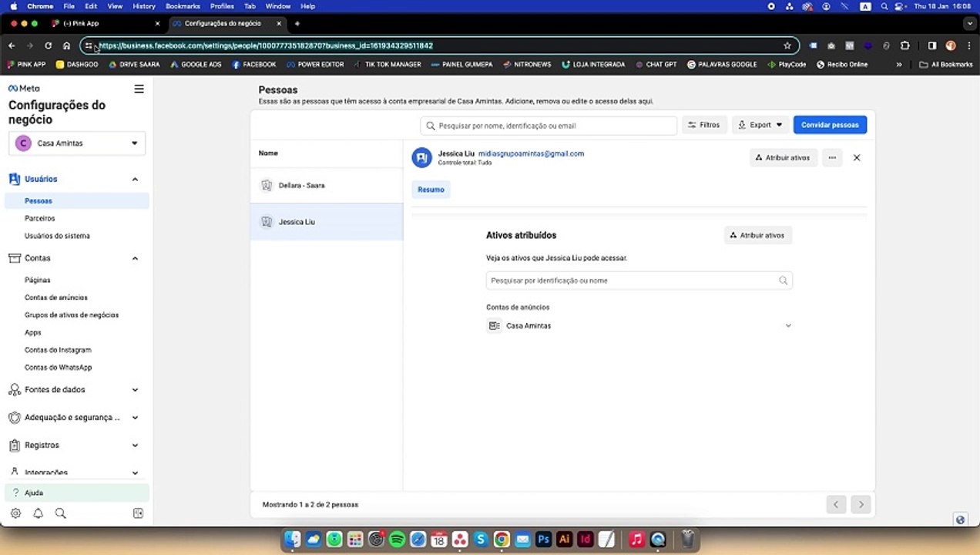Viewport: 980px width, 555px height.
Task: Open Usuários do sistema
Action: click(x=57, y=236)
